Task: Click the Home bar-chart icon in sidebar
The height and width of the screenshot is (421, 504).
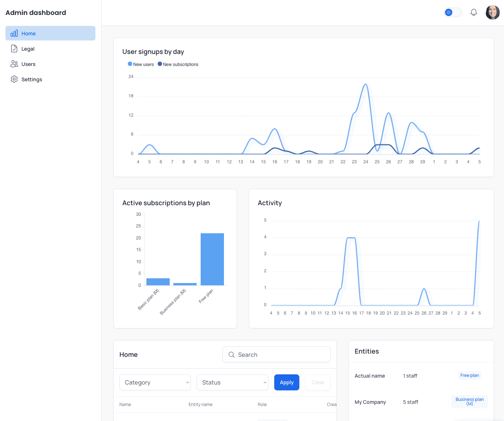Action: pos(14,33)
